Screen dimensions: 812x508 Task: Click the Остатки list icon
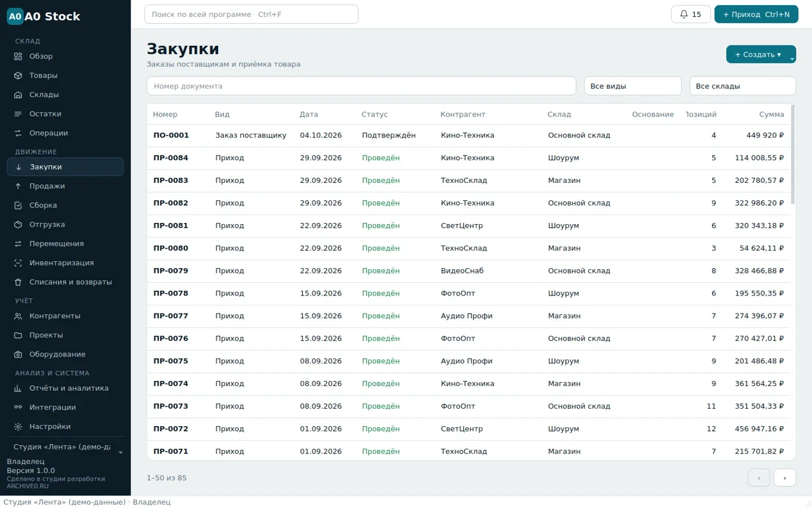18,114
